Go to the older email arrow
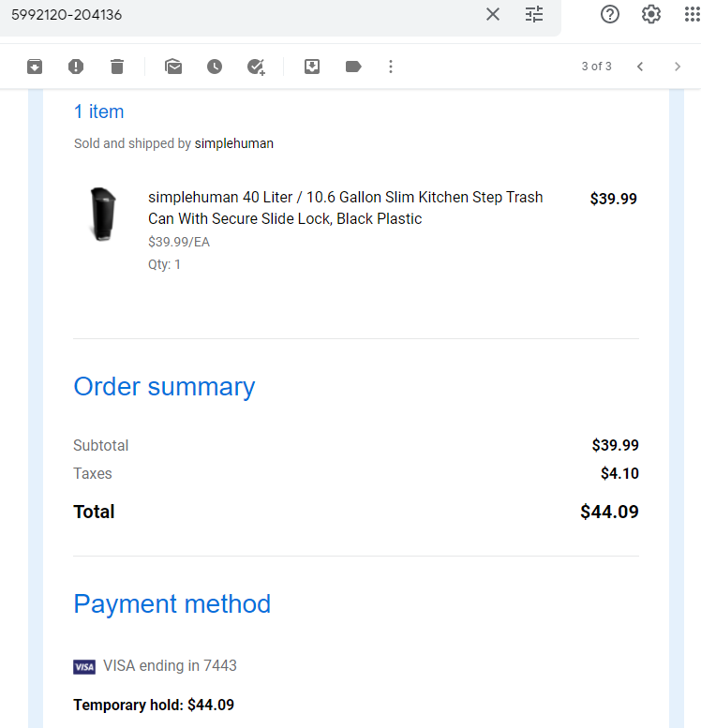 click(678, 67)
